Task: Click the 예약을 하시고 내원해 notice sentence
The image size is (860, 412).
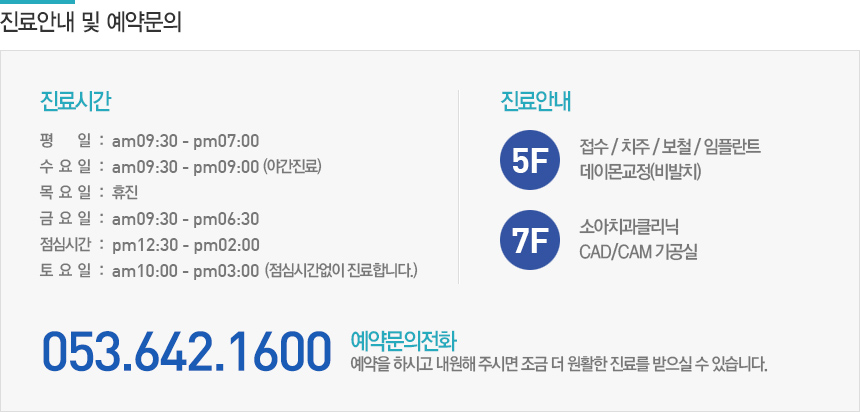Action: coord(558,363)
